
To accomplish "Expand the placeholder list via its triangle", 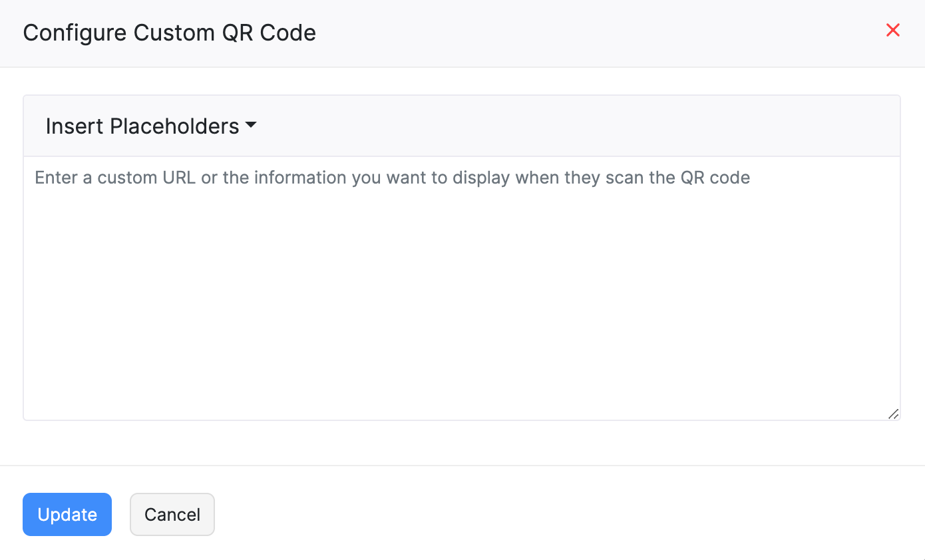I will point(251,125).
